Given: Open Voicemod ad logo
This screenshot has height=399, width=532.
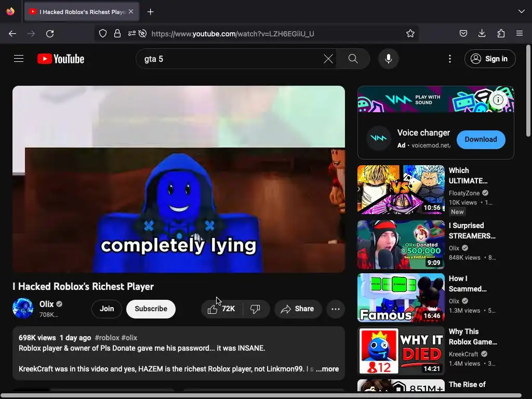Looking at the screenshot, I should 378,138.
